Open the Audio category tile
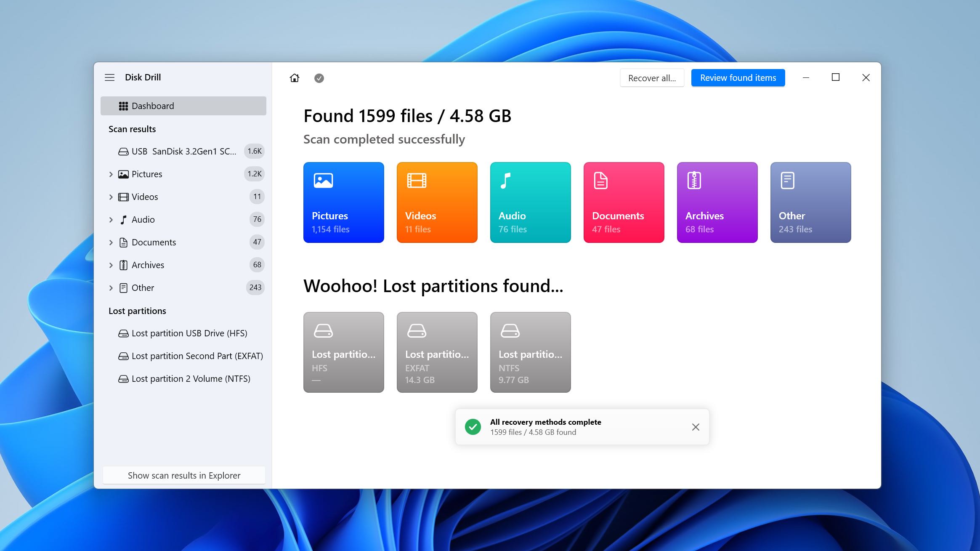980x551 pixels. tap(530, 202)
